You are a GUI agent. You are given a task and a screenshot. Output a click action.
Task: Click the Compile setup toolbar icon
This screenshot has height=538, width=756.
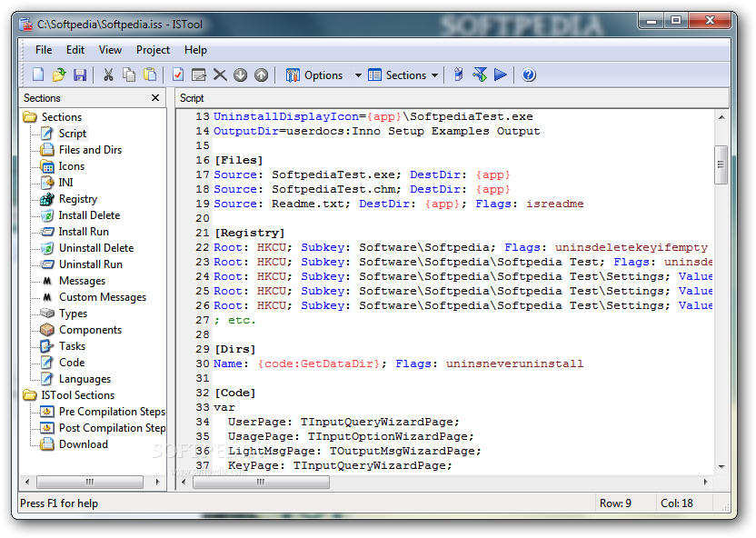[459, 75]
